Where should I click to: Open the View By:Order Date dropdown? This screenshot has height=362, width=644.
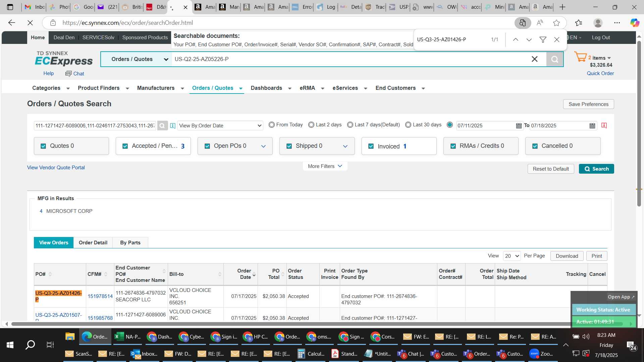click(220, 126)
